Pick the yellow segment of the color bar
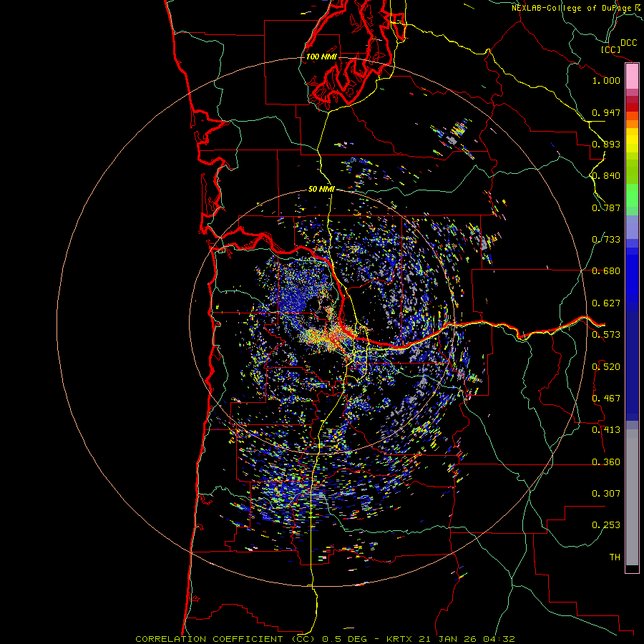 632,140
